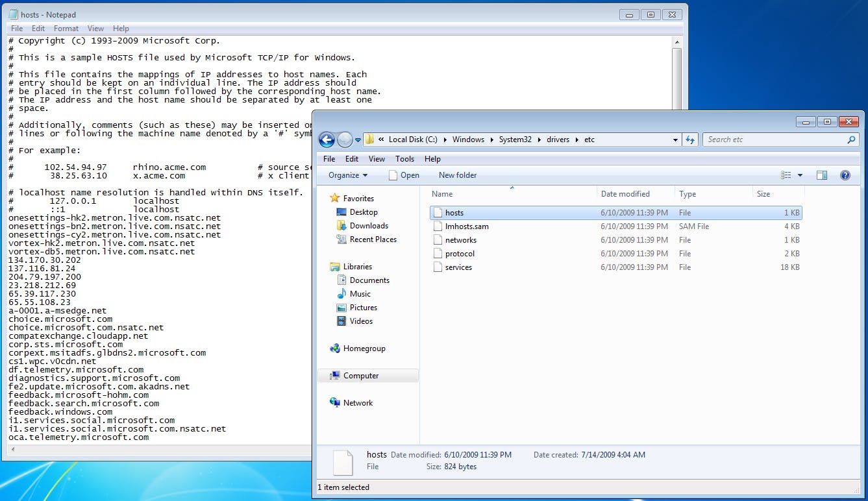Open the Downloads favorite

368,225
